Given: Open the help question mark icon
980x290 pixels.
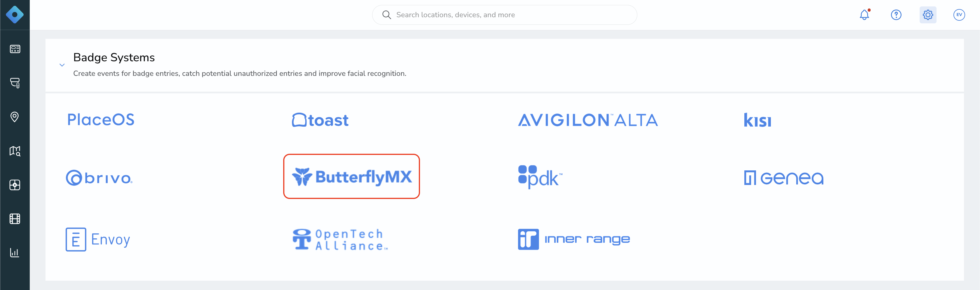Looking at the screenshot, I should click(x=896, y=15).
